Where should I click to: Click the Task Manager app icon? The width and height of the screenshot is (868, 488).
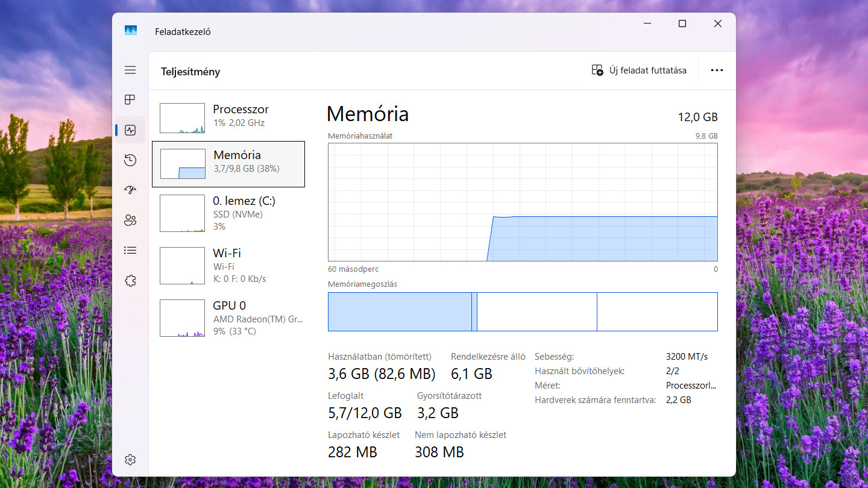pos(131,31)
